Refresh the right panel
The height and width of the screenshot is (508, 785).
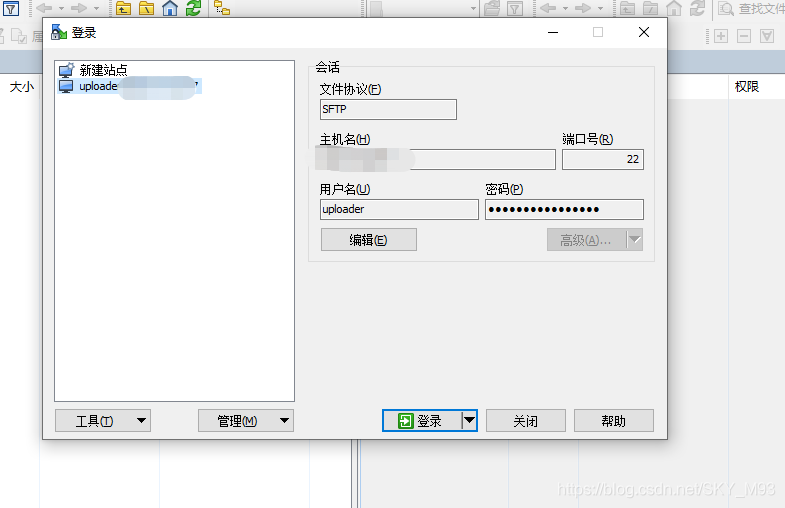click(697, 8)
